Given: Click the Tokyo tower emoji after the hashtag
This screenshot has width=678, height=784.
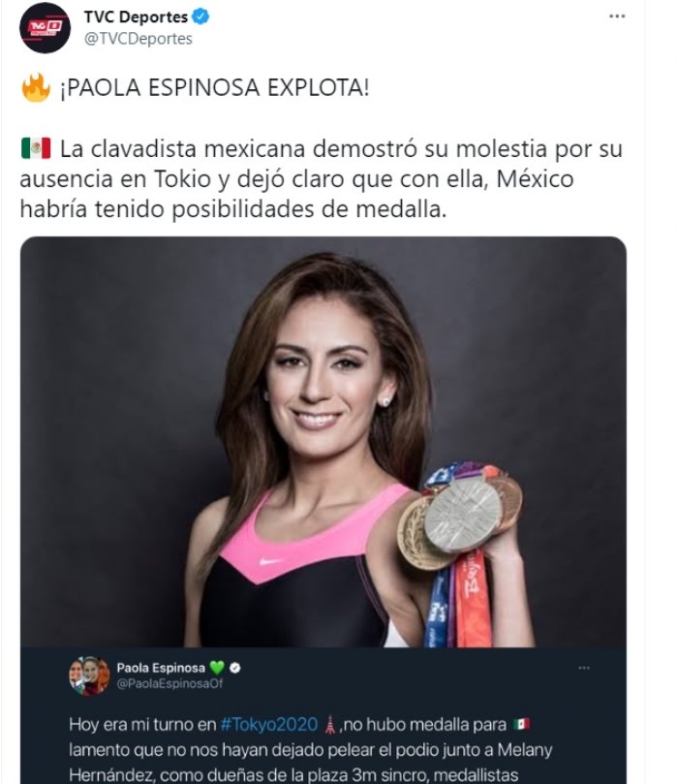Looking at the screenshot, I should (329, 725).
